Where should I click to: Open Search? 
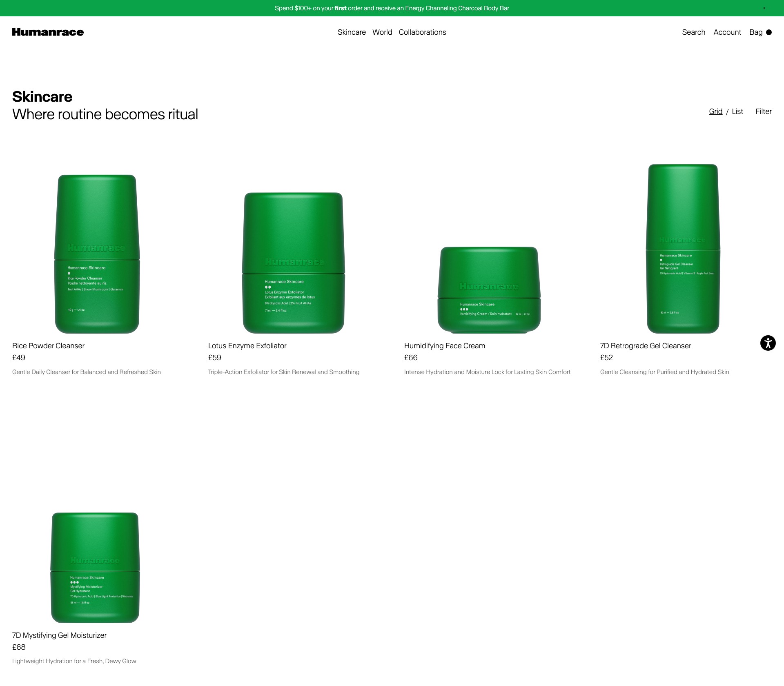pos(693,32)
